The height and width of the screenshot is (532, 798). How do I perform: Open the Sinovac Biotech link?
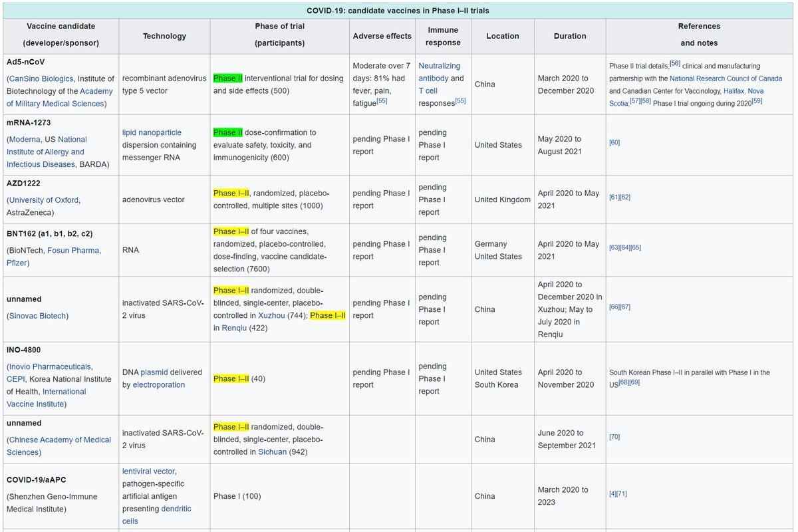[38, 316]
